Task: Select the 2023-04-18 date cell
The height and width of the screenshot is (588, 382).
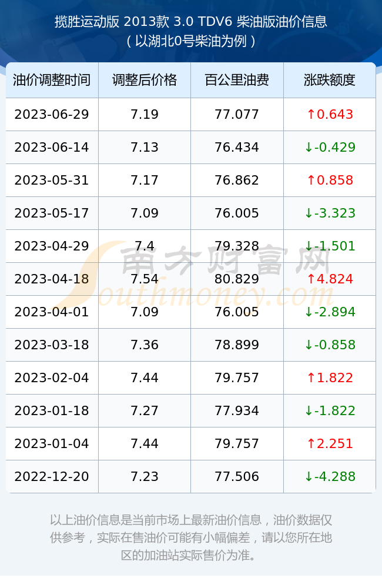Action: (x=52, y=279)
